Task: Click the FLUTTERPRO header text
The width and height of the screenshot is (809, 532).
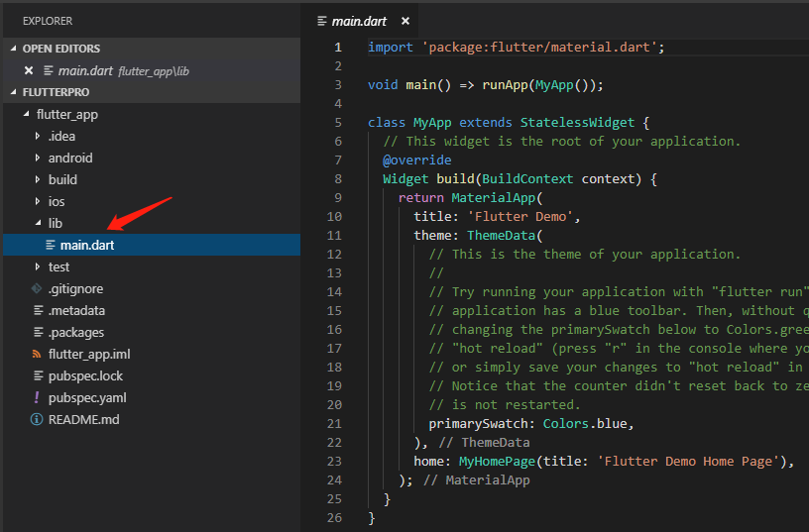Action: click(56, 92)
